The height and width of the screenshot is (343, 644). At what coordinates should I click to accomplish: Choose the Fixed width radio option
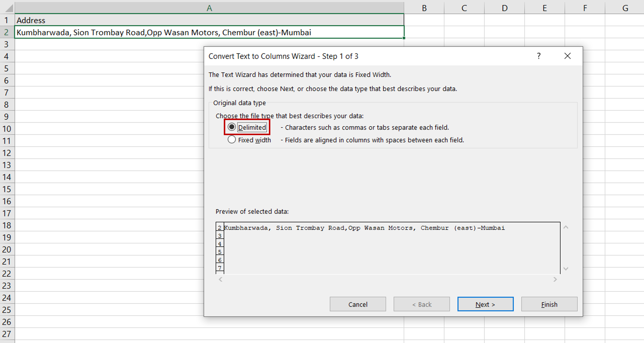click(232, 140)
